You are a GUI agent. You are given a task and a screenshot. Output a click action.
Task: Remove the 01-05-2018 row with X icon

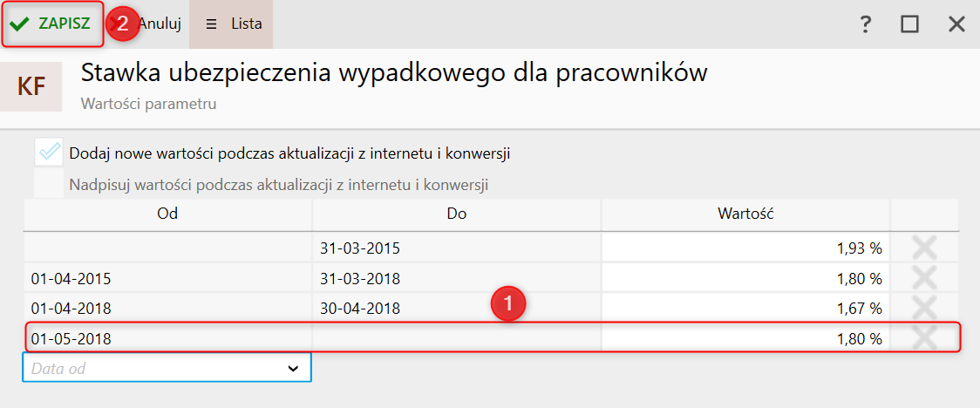(x=924, y=338)
